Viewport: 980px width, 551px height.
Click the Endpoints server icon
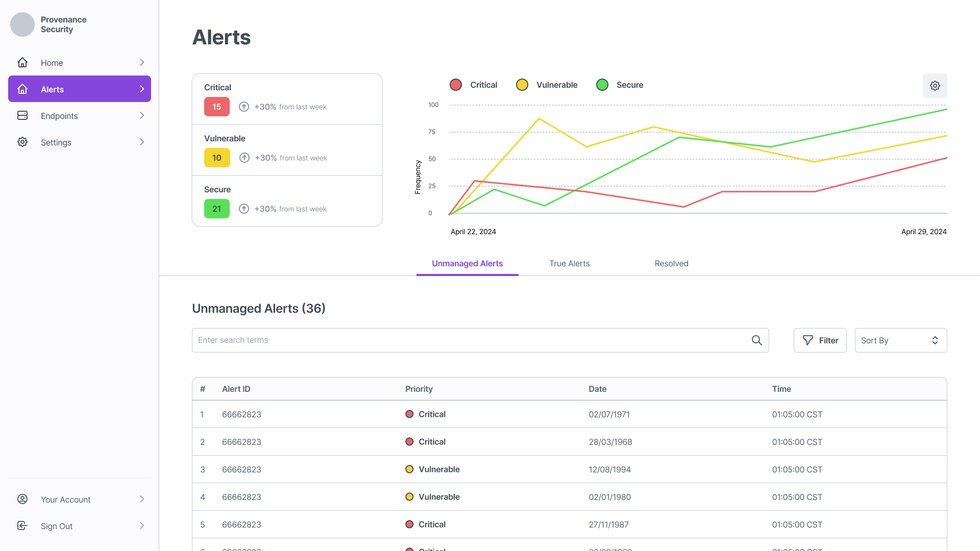[22, 115]
